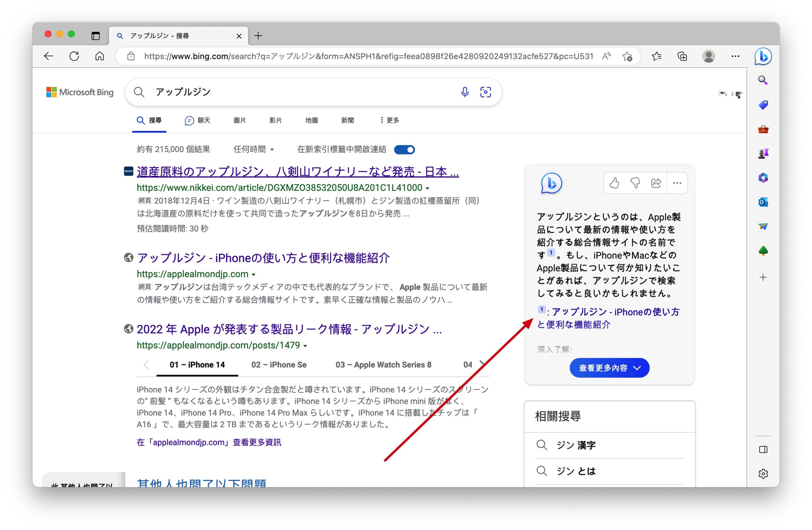Go to Microsoft Bing home logo
This screenshot has width=812, height=530.
(x=80, y=92)
